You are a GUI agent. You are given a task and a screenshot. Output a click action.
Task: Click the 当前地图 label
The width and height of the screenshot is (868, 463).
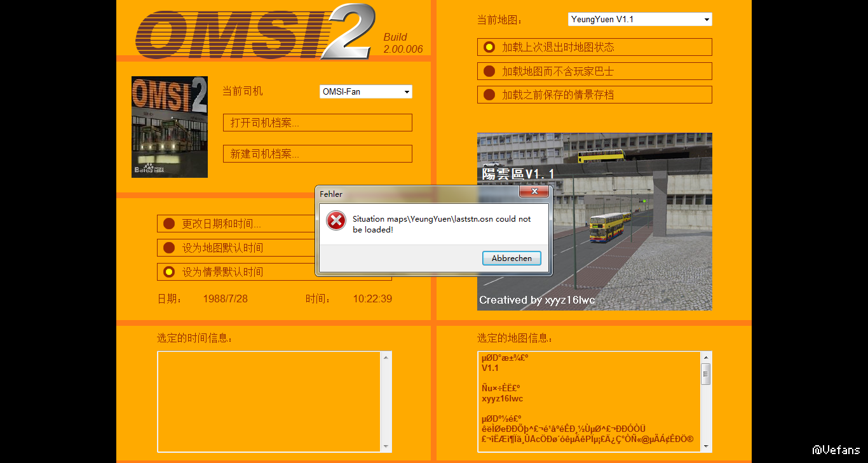(x=500, y=20)
